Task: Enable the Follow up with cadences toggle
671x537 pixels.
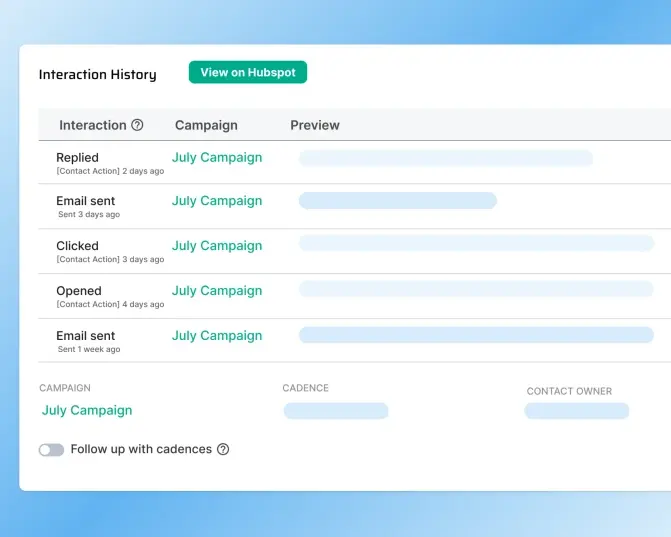Action: pyautogui.click(x=51, y=450)
